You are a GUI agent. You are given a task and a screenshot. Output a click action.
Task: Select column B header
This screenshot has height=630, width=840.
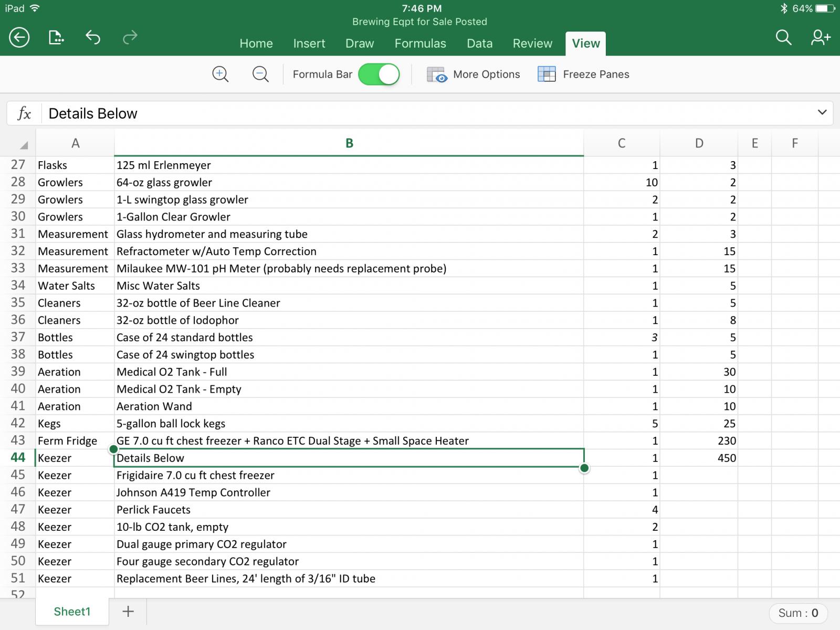349,143
